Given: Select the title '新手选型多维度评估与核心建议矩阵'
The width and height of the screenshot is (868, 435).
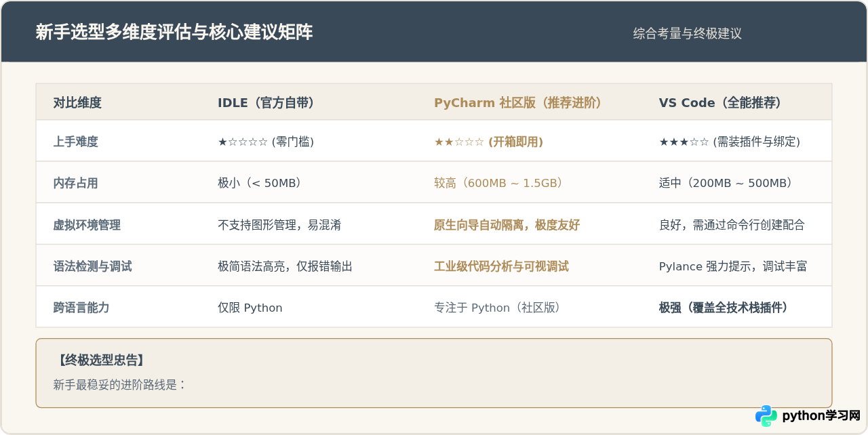Looking at the screenshot, I should click(174, 33).
